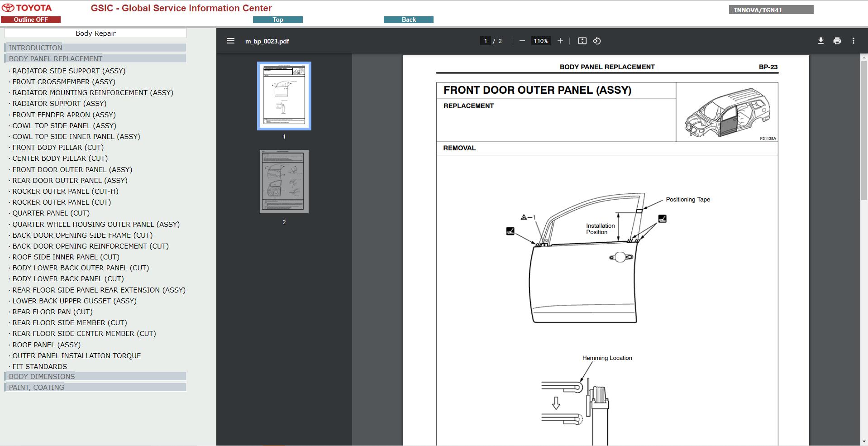The height and width of the screenshot is (446, 868).
Task: Select FRONT DOOR OUTER PANEL (ASSY) entry
Action: point(72,169)
